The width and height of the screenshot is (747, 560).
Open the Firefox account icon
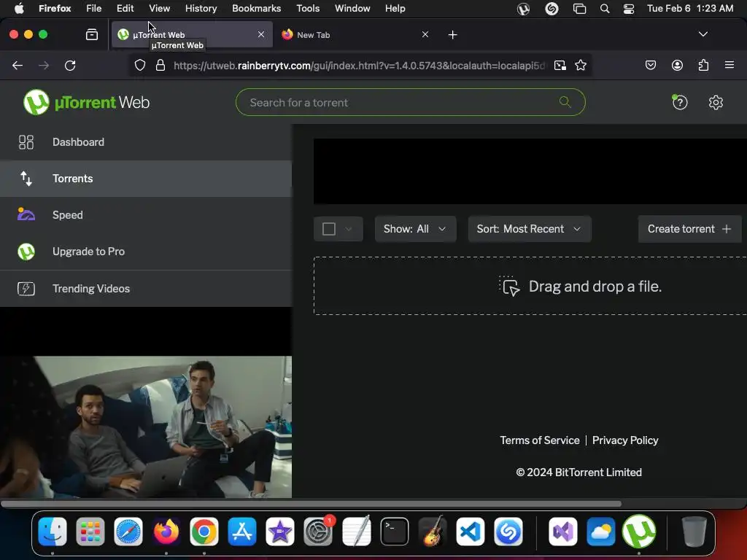[677, 65]
